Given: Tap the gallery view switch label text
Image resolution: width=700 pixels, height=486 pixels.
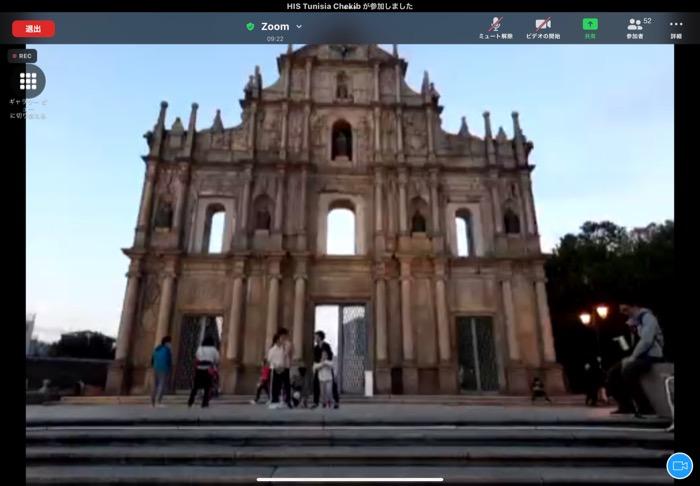Looking at the screenshot, I should [28, 108].
